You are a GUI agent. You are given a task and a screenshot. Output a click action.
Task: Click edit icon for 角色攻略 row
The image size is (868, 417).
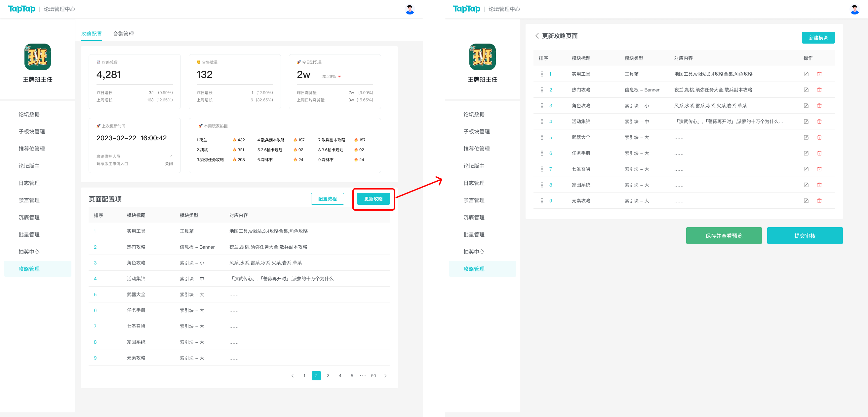pos(806,106)
